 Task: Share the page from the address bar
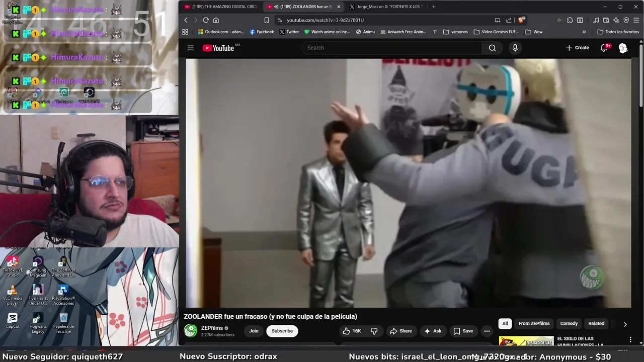pyautogui.click(x=509, y=20)
